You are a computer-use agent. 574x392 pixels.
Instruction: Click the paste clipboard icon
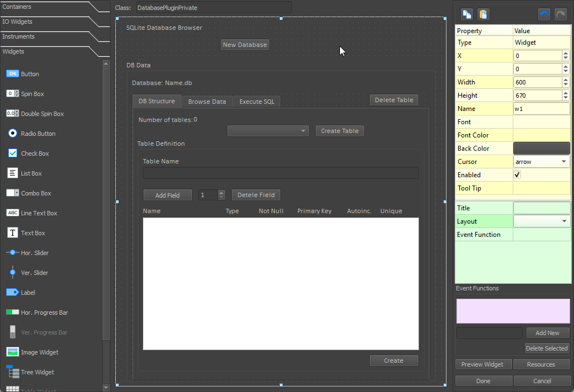click(x=483, y=15)
